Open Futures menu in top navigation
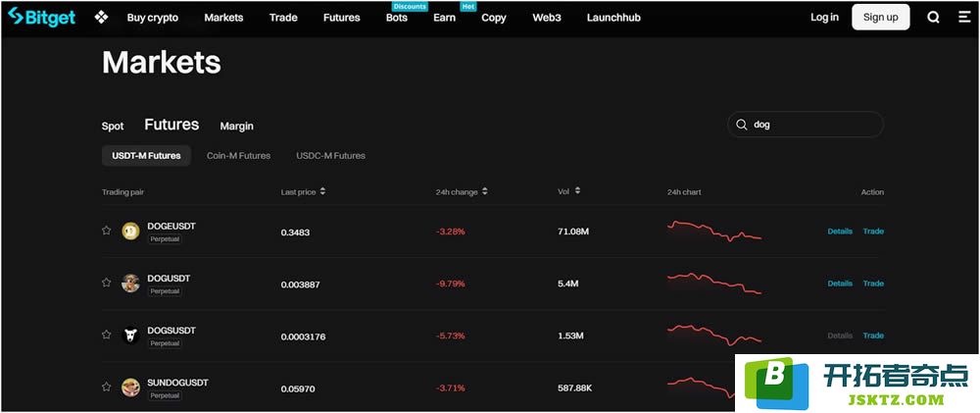 pos(341,18)
